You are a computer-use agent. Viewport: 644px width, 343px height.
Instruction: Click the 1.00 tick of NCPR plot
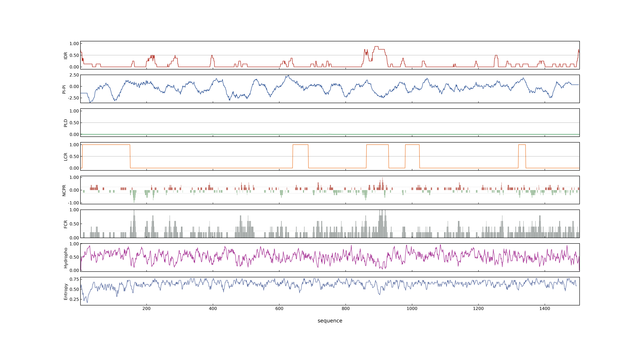pos(74,178)
